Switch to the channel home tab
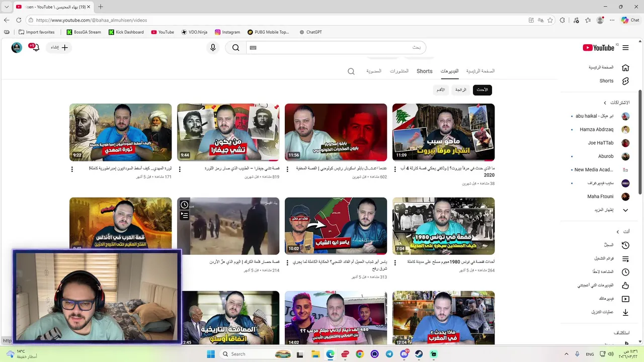This screenshot has height=362, width=644. point(480,71)
